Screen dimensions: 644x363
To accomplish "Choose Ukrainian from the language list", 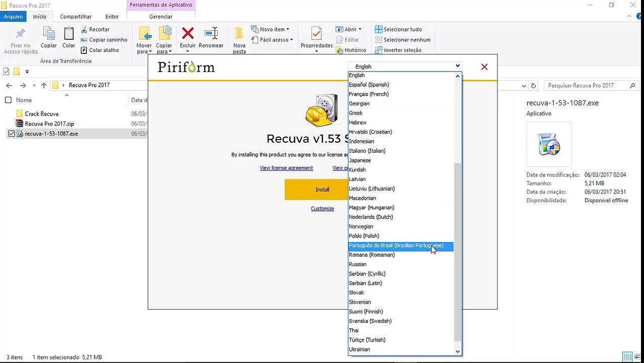I will (359, 349).
